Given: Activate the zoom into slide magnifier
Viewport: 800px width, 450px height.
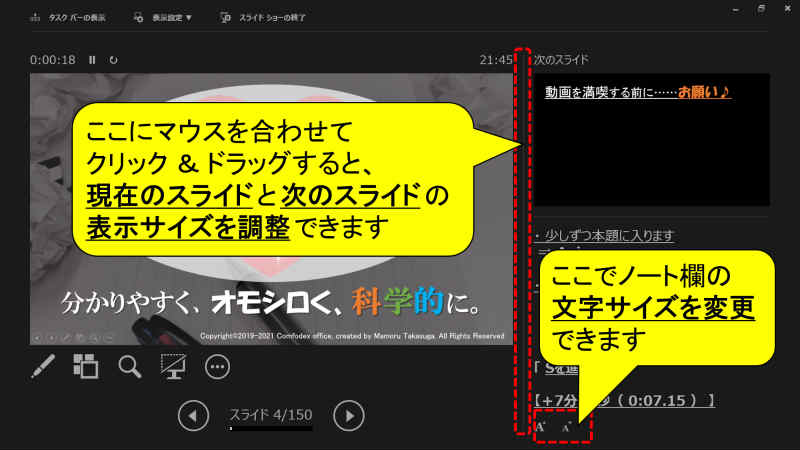Looking at the screenshot, I should (x=130, y=366).
